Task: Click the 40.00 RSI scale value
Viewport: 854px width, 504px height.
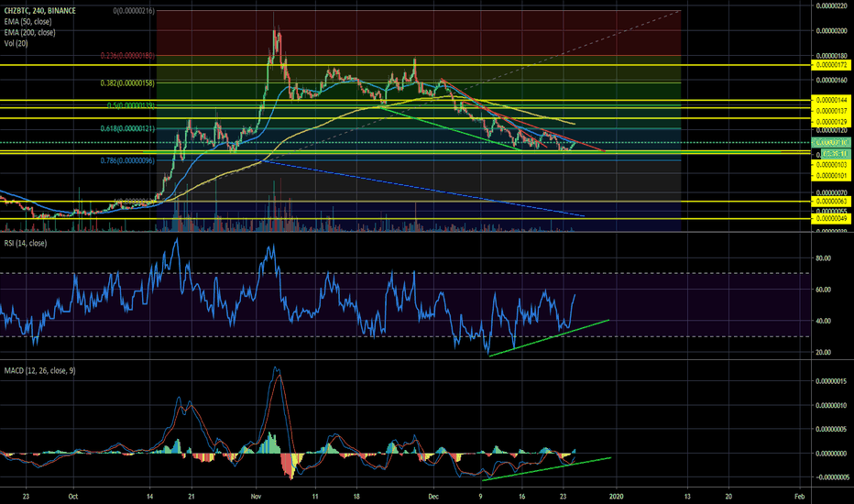Action: [823, 321]
